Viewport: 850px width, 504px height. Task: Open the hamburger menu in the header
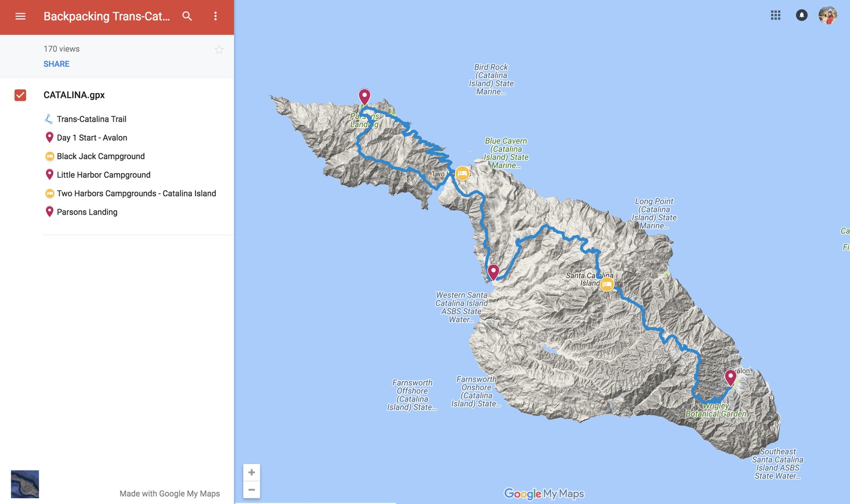pos(20,16)
